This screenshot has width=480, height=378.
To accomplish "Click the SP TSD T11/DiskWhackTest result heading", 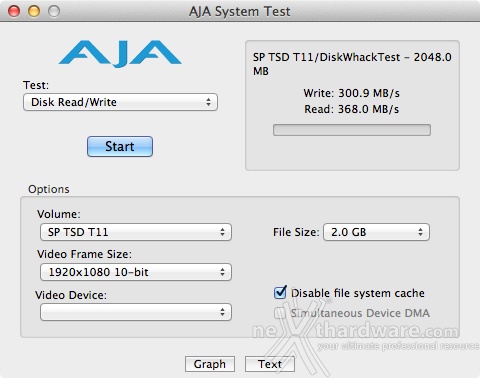I will point(352,64).
